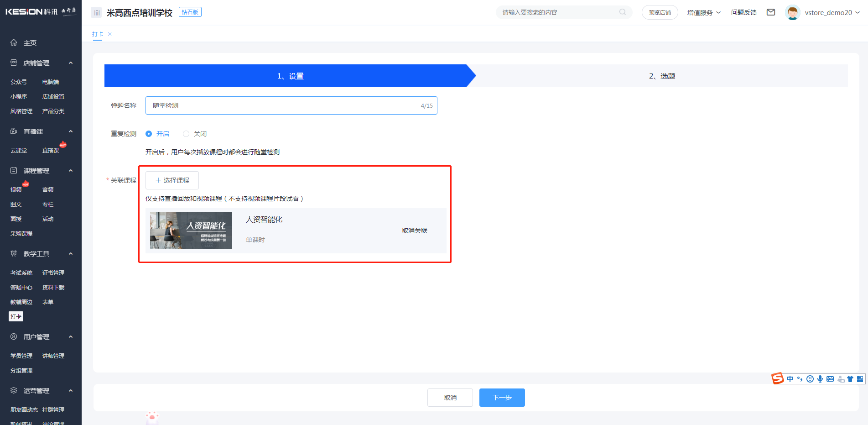Select 关闭 radio for repeat detection
Viewport: 868px width, 425px height.
[x=186, y=134]
